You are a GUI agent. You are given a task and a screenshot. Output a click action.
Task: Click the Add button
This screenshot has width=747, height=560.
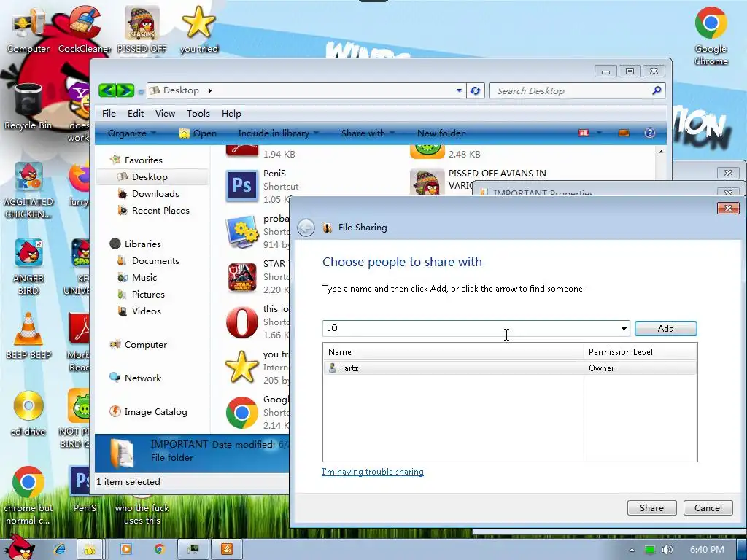coord(665,329)
